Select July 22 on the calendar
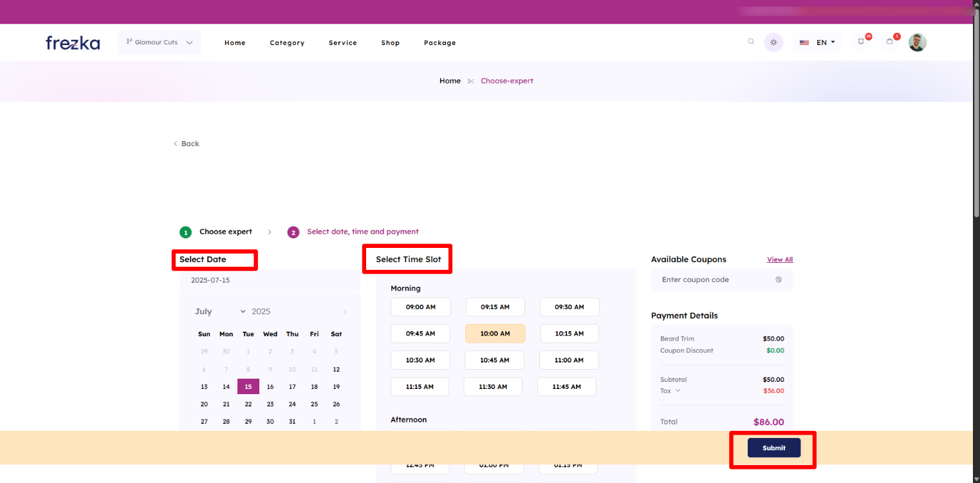The image size is (980, 483). click(248, 404)
